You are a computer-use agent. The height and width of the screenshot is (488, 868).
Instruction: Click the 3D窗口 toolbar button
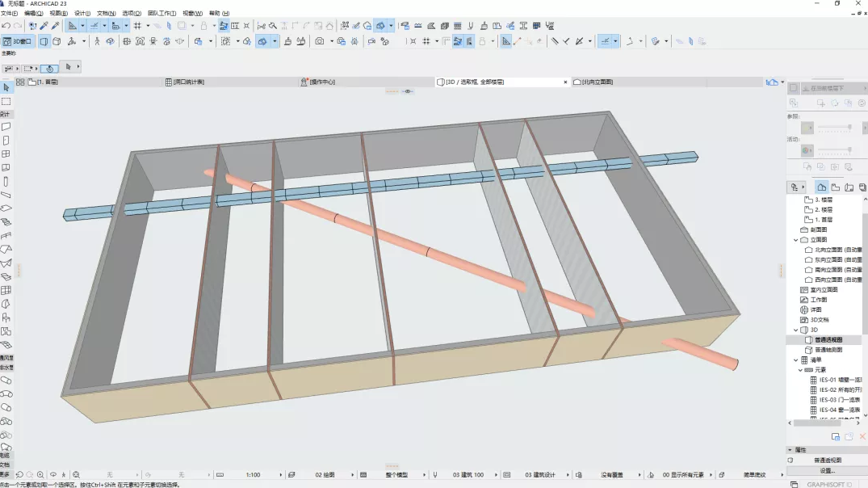coord(18,41)
